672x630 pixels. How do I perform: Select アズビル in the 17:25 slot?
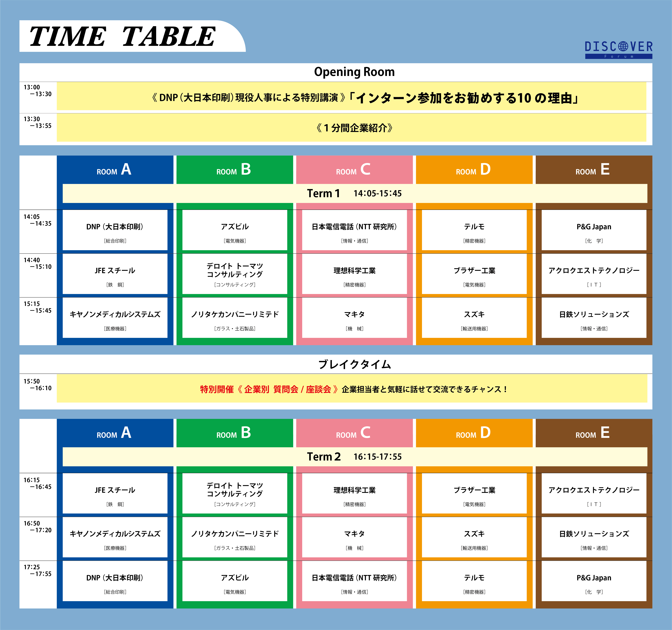(235, 581)
